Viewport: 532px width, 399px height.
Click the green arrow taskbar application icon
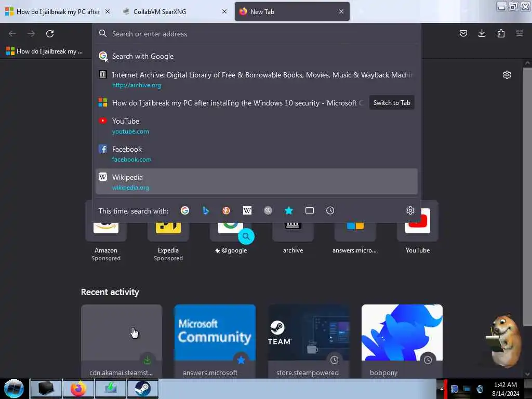(111, 389)
